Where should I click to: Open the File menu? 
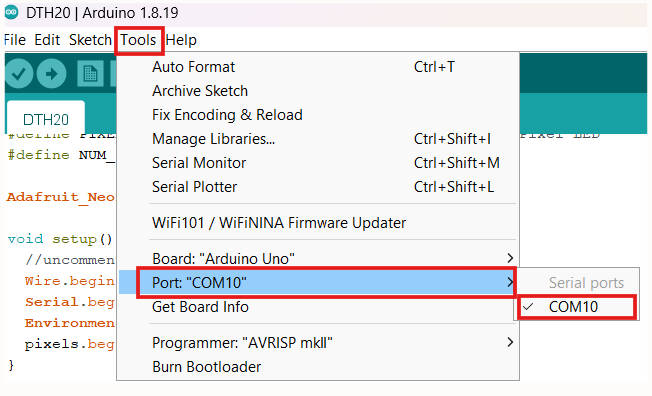click(x=15, y=40)
